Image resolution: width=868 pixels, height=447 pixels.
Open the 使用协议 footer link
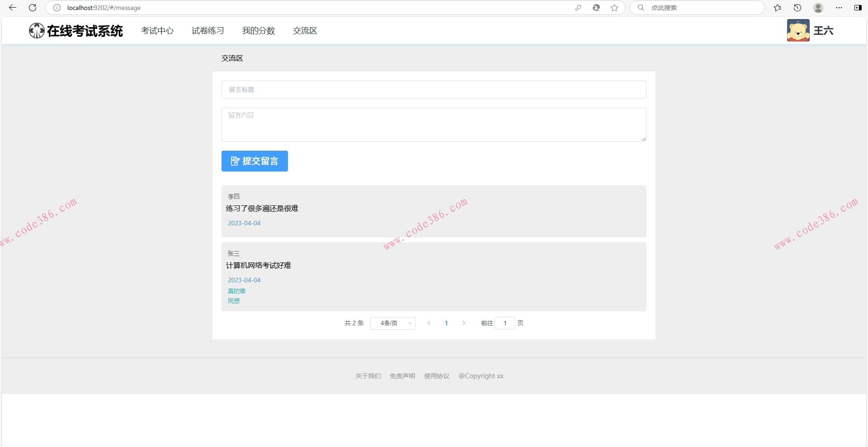[437, 376]
